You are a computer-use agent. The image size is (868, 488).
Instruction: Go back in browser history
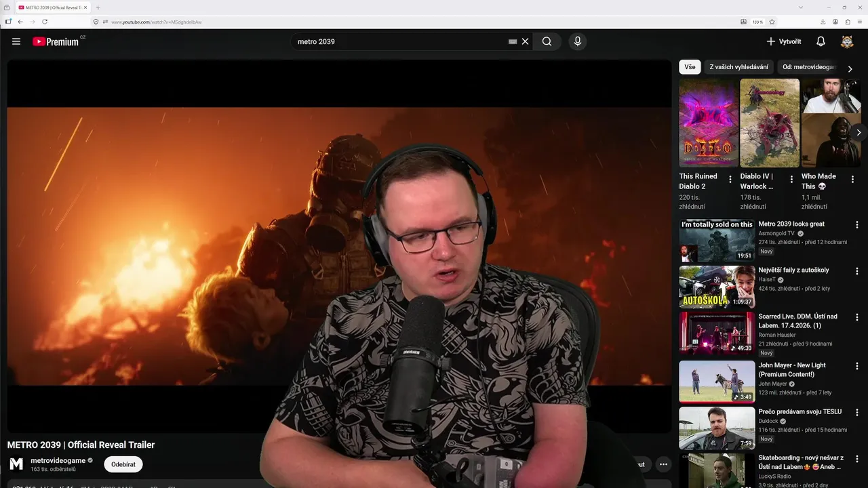coord(20,22)
